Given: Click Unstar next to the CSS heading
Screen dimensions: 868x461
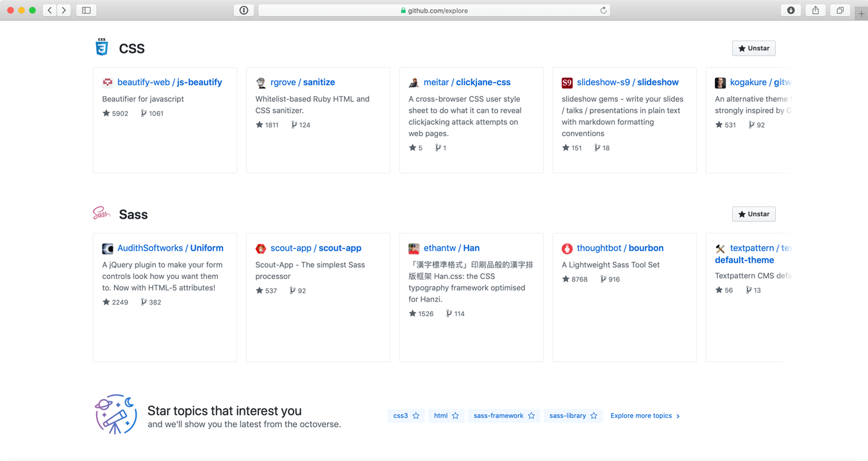Looking at the screenshot, I should pyautogui.click(x=753, y=47).
